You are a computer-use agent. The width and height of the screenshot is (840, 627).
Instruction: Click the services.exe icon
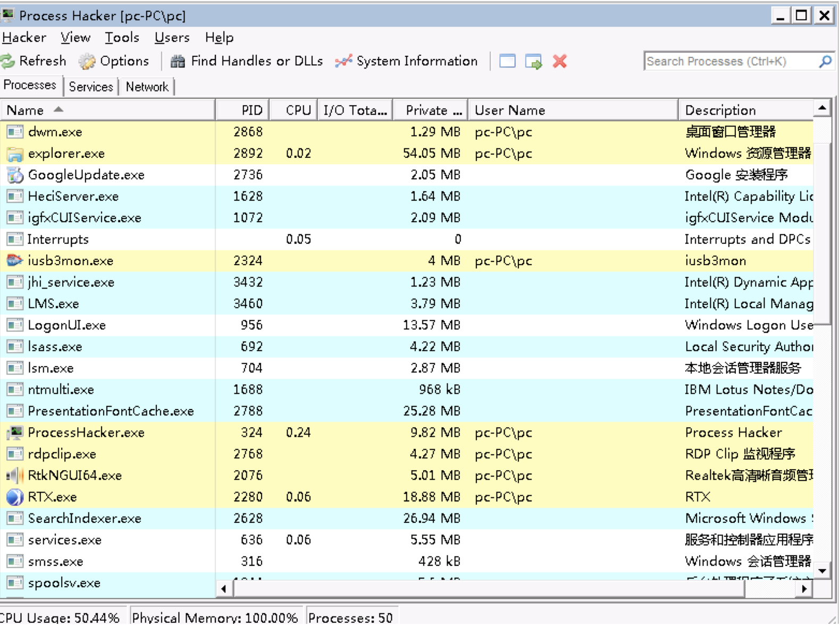point(15,540)
